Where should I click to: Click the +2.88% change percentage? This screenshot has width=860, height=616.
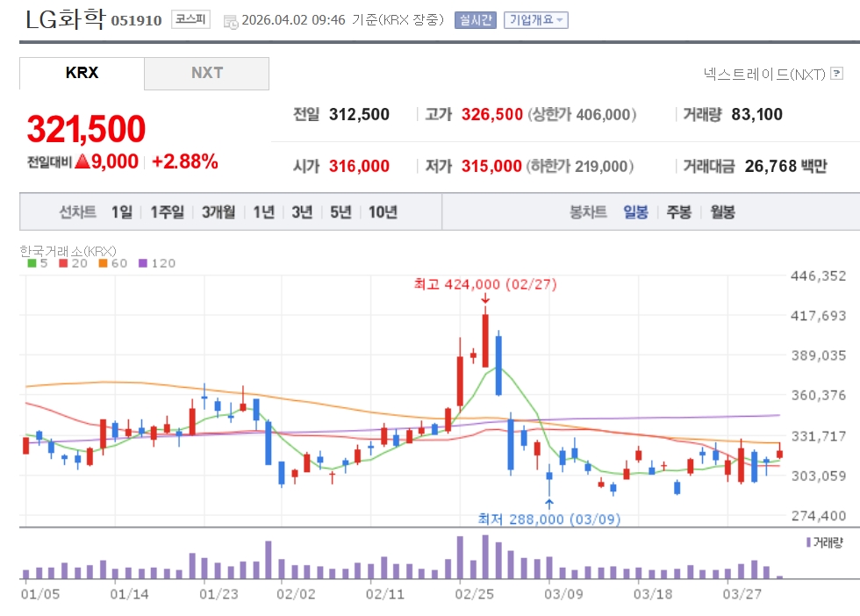[x=185, y=161]
